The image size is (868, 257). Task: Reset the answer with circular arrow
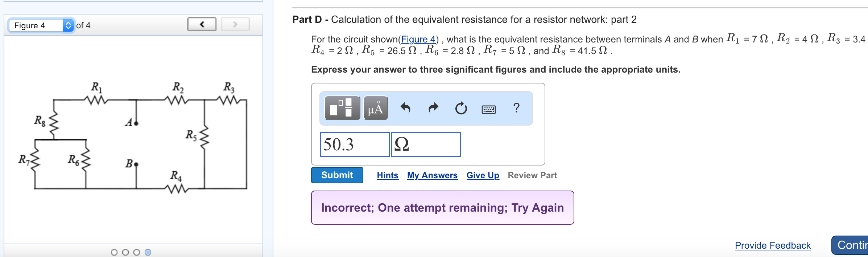coord(461,108)
